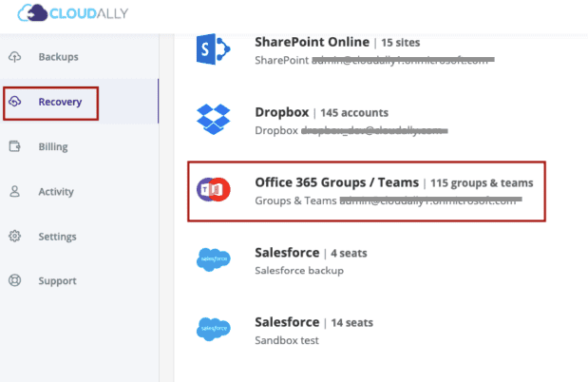Click the '4 seats' text
Viewport: 588px width, 382px height.
[349, 253]
